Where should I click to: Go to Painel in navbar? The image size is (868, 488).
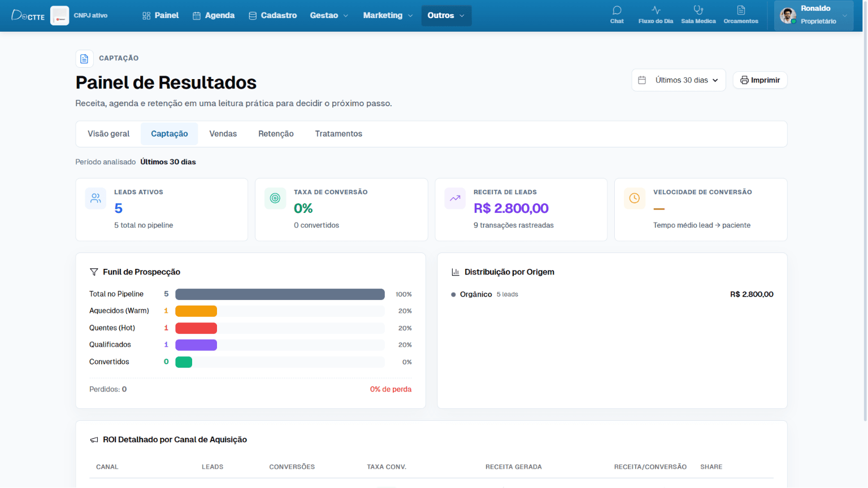pos(161,15)
